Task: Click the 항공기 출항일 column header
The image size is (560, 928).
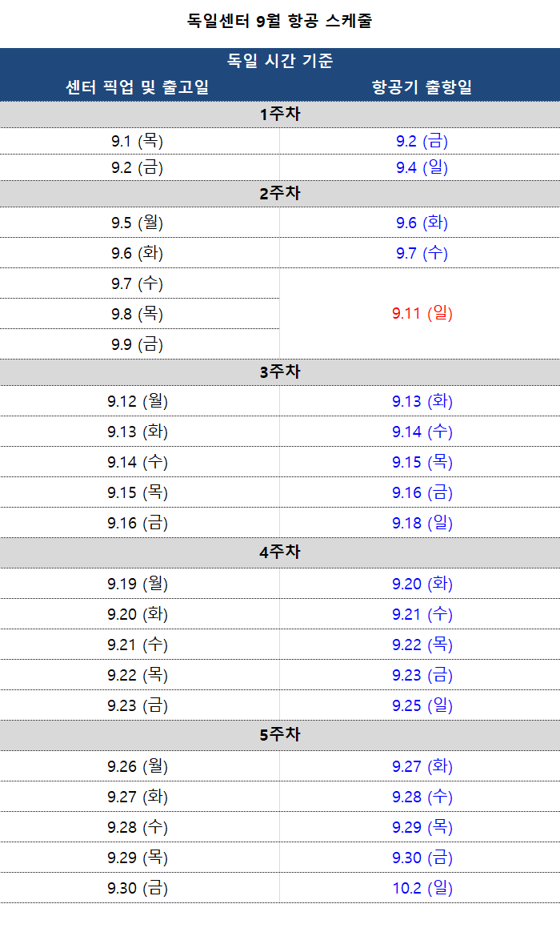Action: point(422,87)
